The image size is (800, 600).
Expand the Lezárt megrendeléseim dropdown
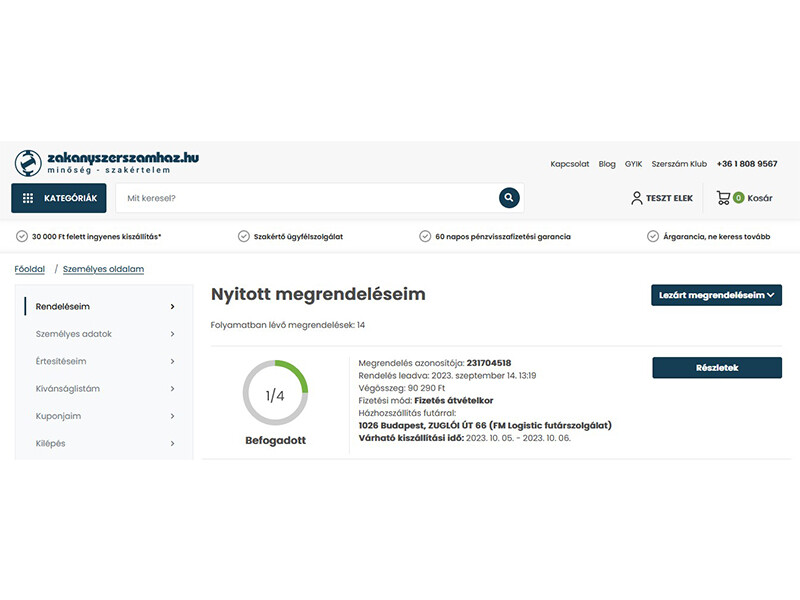(x=716, y=295)
